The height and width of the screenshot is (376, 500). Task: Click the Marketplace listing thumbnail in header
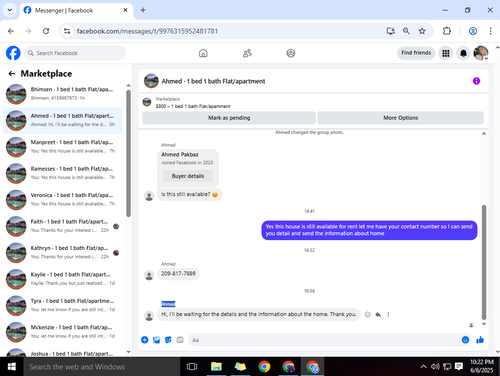(x=147, y=102)
